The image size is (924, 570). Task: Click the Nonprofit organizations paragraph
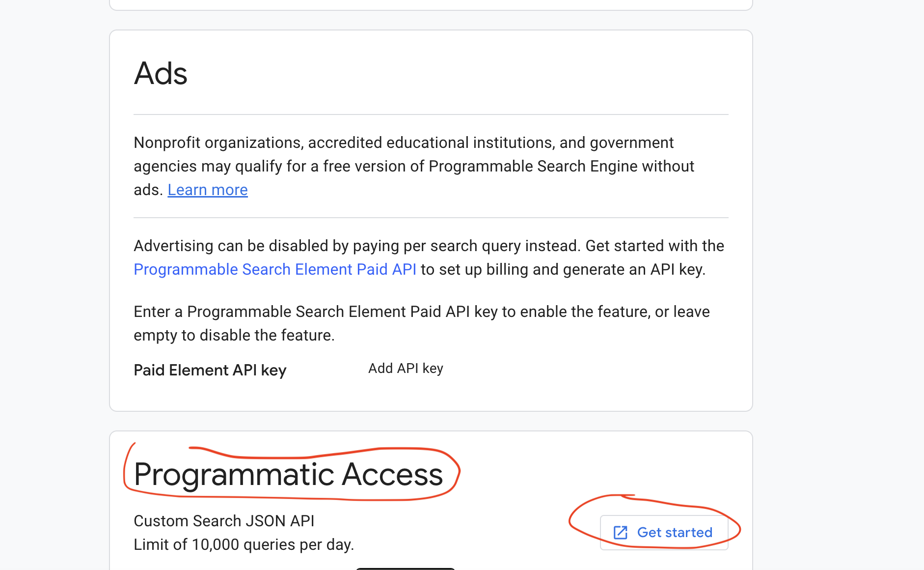tap(414, 166)
